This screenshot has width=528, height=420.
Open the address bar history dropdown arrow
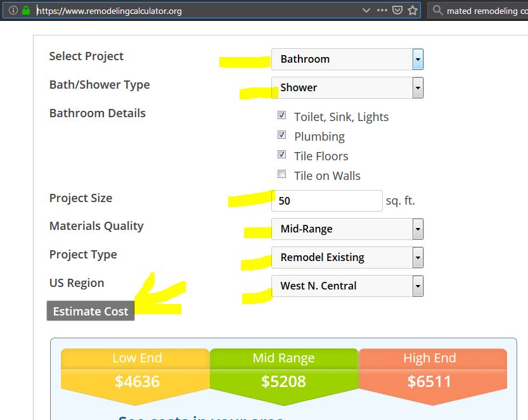366,10
